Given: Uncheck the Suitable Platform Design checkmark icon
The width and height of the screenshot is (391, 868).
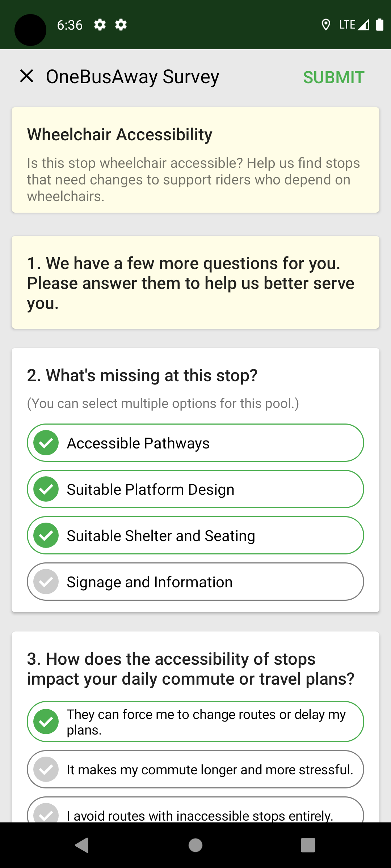Looking at the screenshot, I should [x=46, y=489].
